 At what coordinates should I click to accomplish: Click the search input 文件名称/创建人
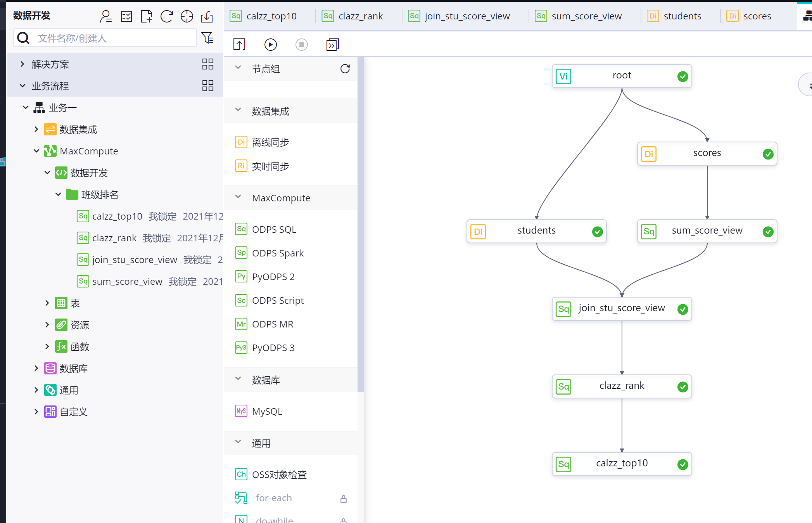coord(105,38)
